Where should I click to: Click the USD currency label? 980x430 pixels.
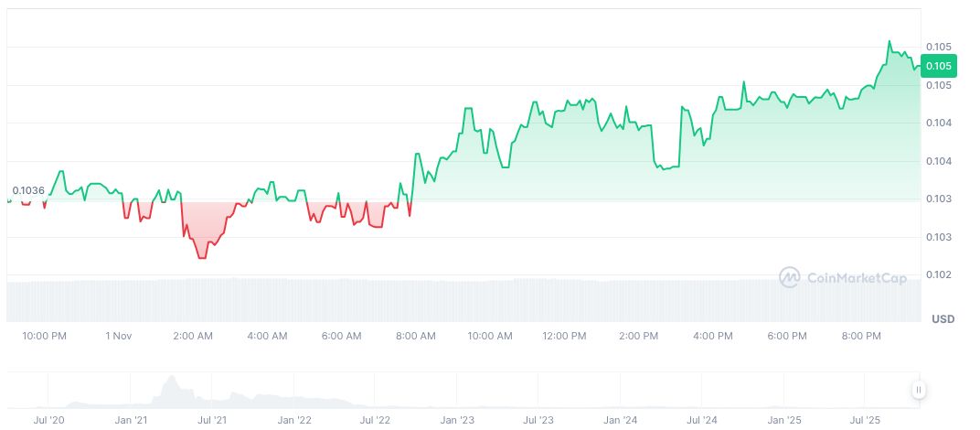pyautogui.click(x=943, y=319)
